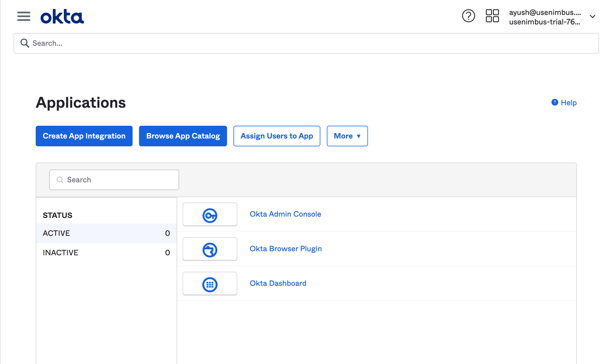Click Assign Users to App button
This screenshot has height=364, width=612.
[277, 136]
